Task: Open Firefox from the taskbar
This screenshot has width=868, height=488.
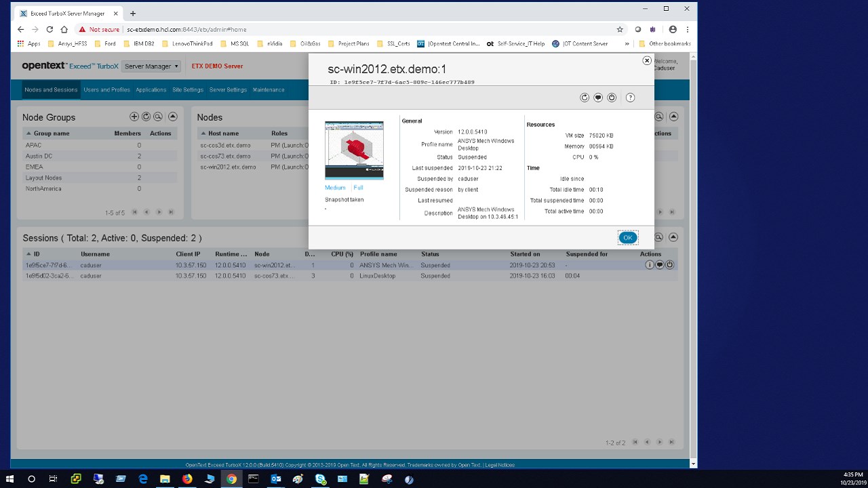Action: tap(187, 479)
